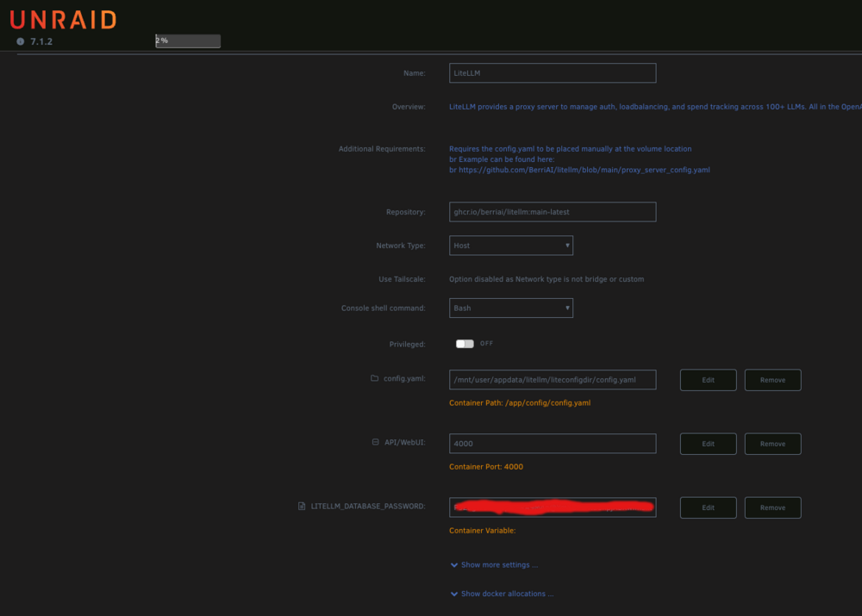862x616 pixels.
Task: Click the version info icon beside 7.1.2
Action: (x=21, y=41)
